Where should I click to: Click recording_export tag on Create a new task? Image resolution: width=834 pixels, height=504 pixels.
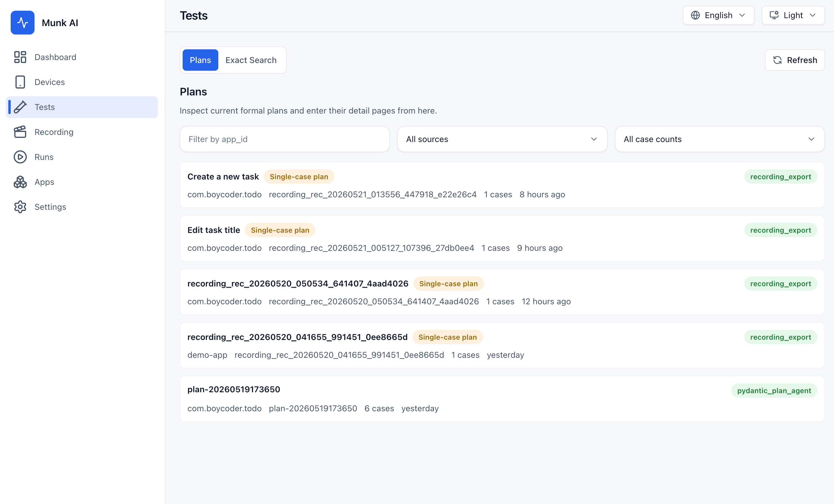(x=780, y=177)
